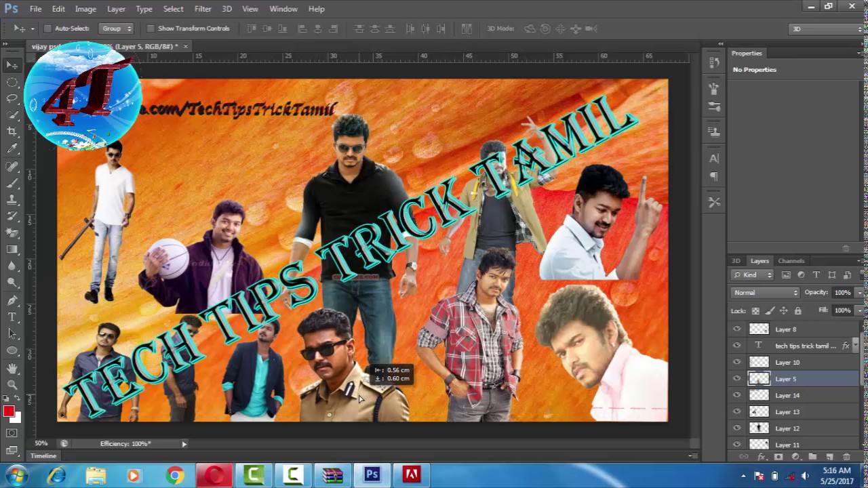This screenshot has height=488, width=868.
Task: Select the Blur tool
Action: coord(12,266)
